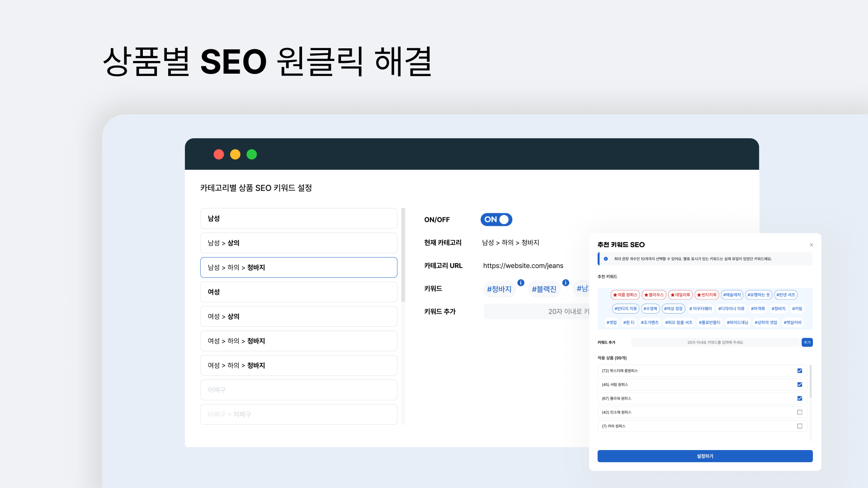Uncheck 뷔스티에 롱원피스 product checkbox
Image resolution: width=868 pixels, height=488 pixels.
click(800, 371)
